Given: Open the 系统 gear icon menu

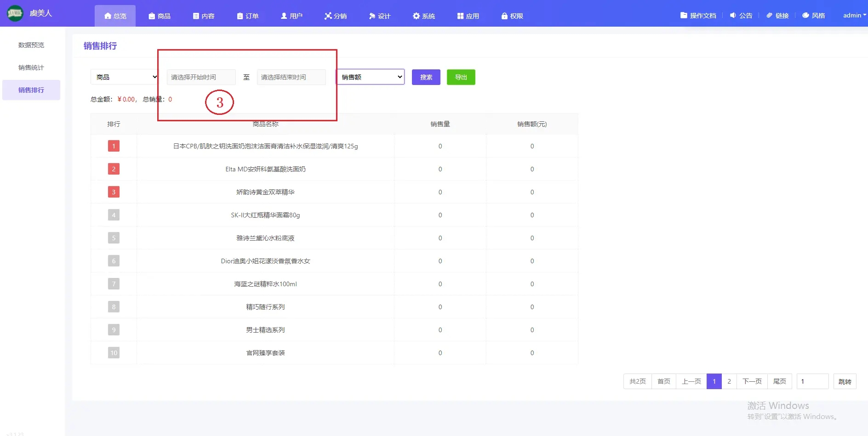Looking at the screenshot, I should (x=416, y=16).
